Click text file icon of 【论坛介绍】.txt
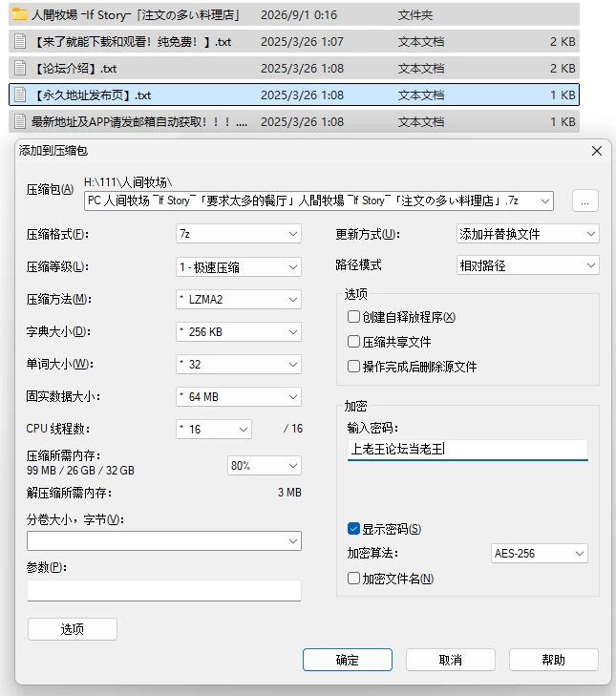 coord(20,69)
